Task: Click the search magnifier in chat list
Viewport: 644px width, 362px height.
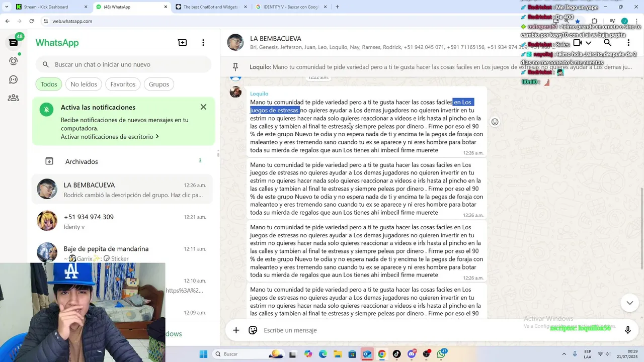Action: tap(46, 64)
